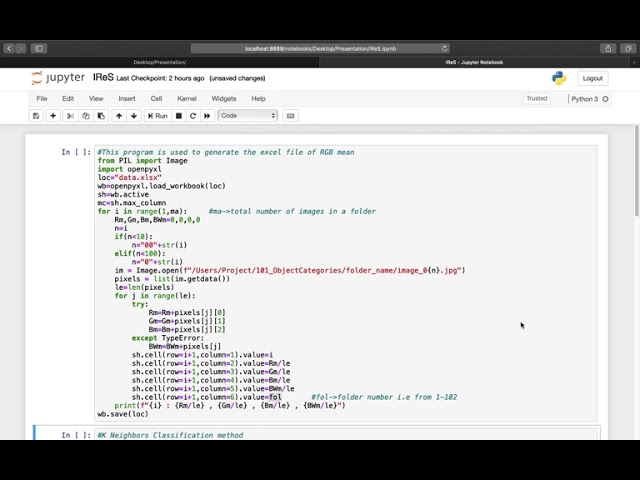Click the Python logo icon
The height and width of the screenshot is (480, 640).
[559, 78]
